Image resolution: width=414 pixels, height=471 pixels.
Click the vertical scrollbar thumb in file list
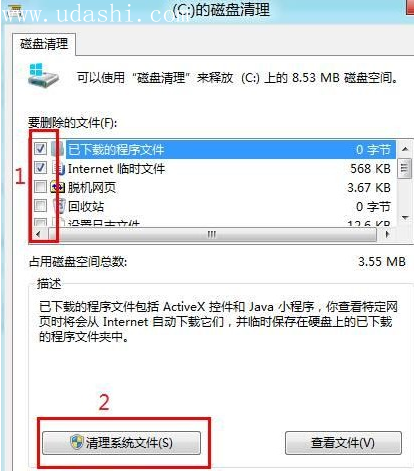coord(404,168)
